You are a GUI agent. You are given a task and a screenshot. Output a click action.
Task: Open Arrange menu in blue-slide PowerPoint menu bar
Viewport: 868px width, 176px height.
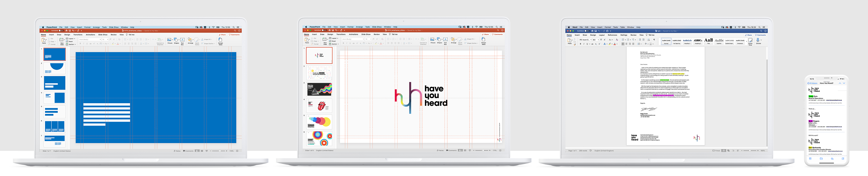point(96,27)
